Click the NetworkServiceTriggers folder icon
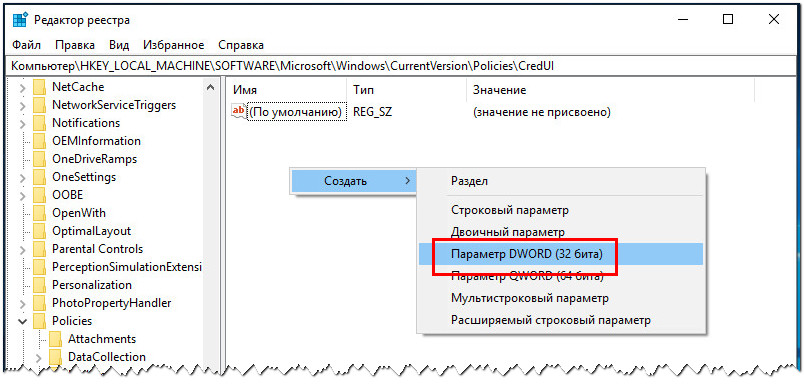This screenshot has width=804, height=385. click(39, 106)
